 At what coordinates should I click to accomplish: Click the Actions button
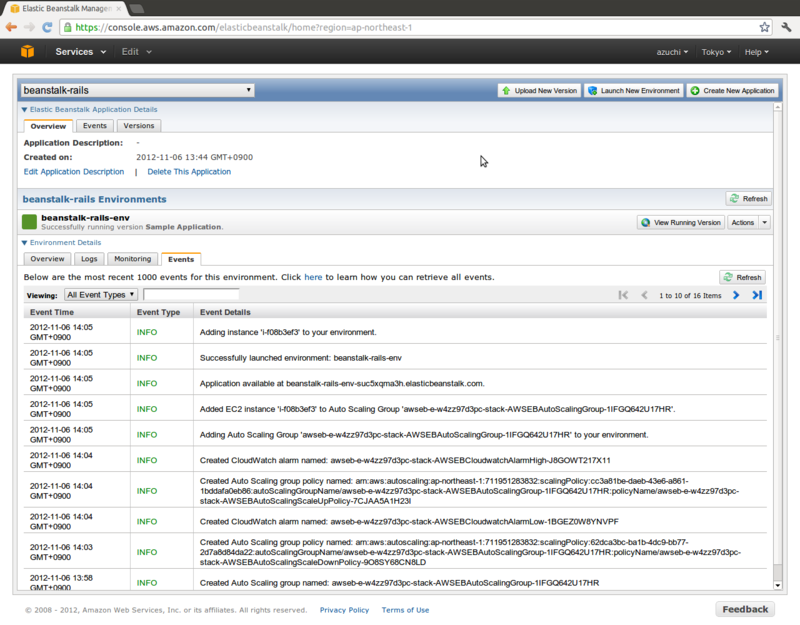coord(742,222)
